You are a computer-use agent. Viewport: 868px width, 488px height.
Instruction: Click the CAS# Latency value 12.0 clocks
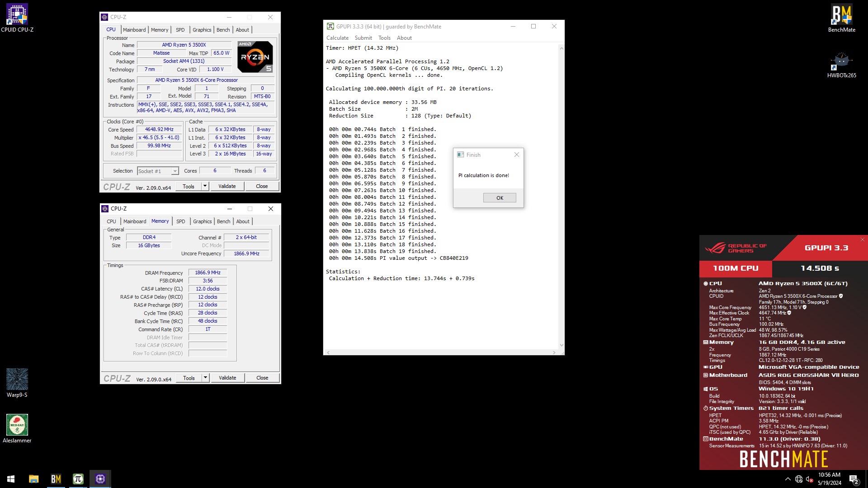(x=208, y=289)
